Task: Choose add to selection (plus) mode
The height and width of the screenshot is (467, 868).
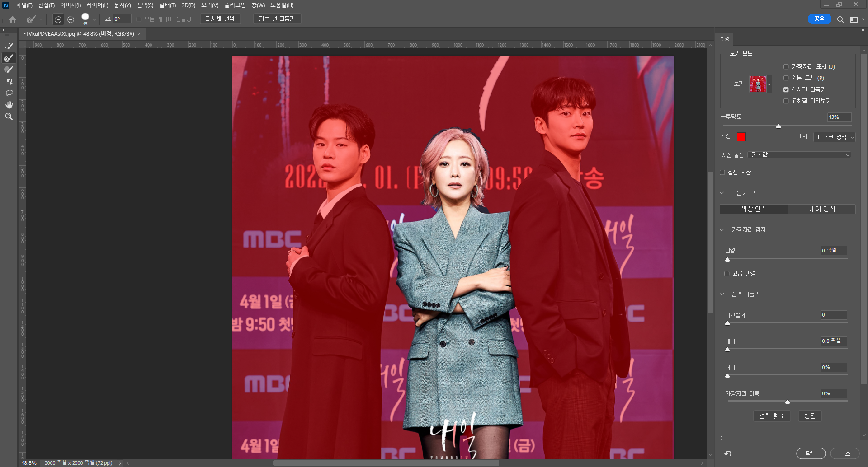Action: click(x=58, y=19)
